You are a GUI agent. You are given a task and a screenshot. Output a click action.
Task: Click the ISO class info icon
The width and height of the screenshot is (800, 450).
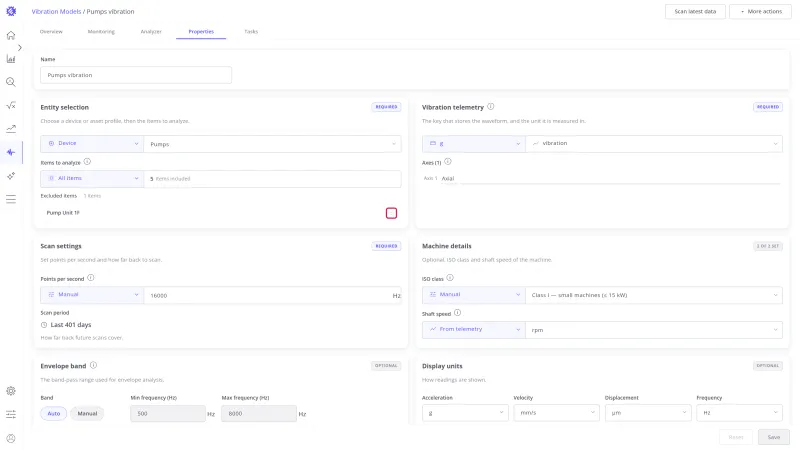click(x=450, y=278)
